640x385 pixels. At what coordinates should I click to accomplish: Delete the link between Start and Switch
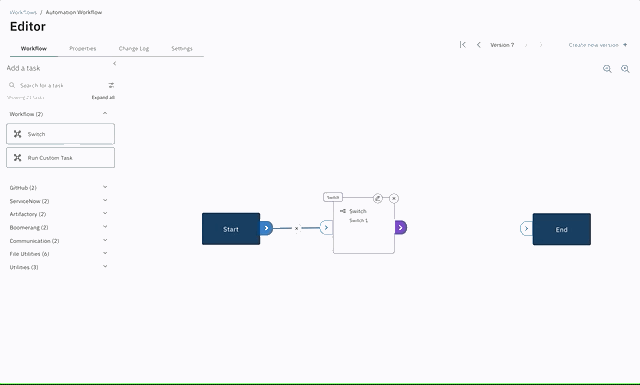(x=297, y=228)
